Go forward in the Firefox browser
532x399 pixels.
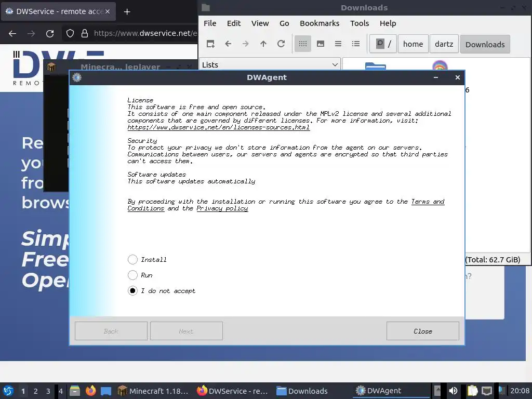31,34
